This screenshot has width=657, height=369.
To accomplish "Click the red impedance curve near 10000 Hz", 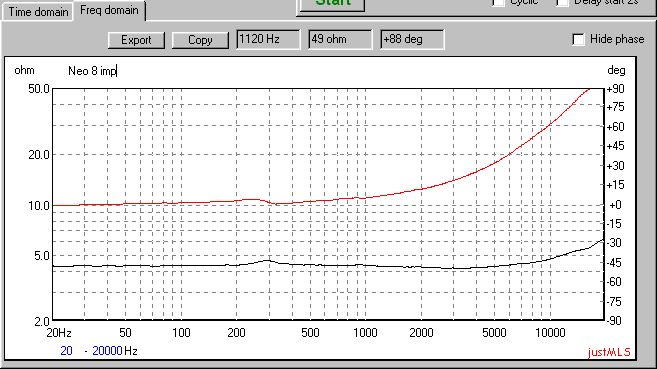I will [550, 124].
